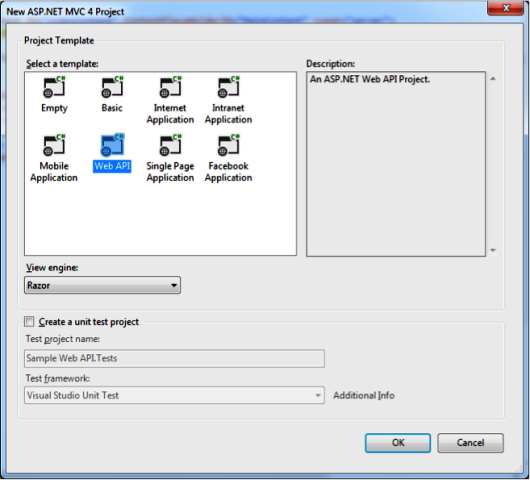Confirm with the OK button

pos(398,443)
